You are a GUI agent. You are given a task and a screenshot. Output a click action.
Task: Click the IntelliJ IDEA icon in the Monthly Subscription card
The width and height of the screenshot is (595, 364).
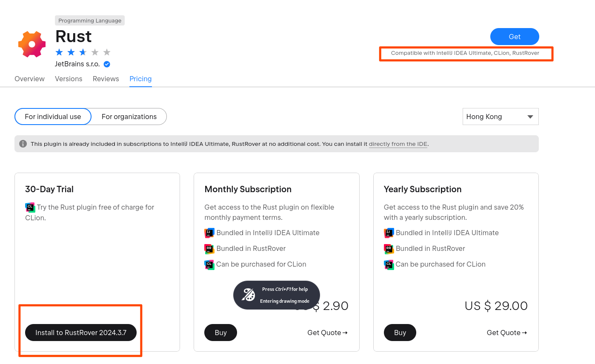(209, 233)
